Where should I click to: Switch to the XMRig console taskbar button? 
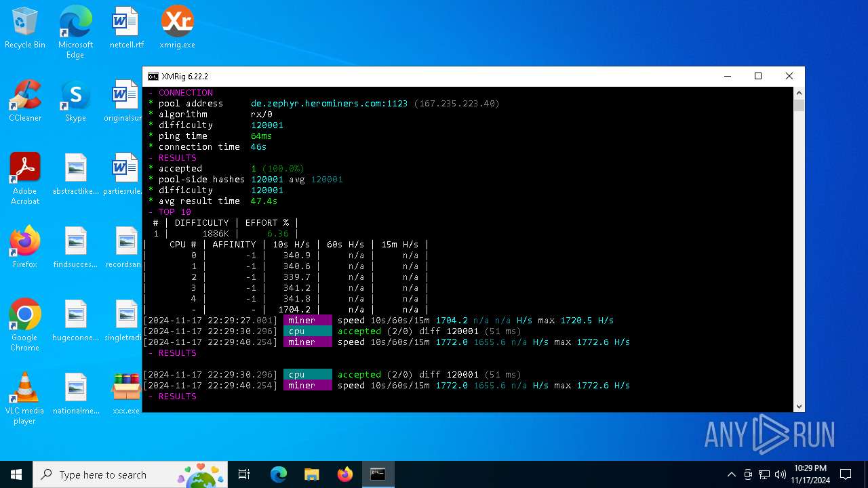tap(378, 474)
